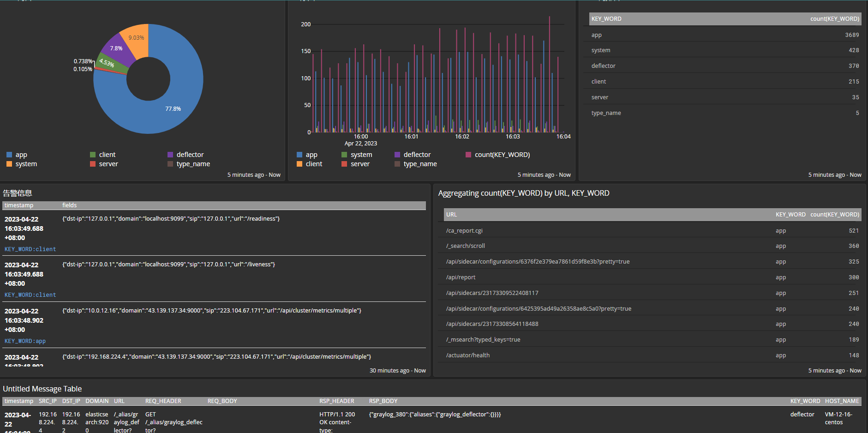868x433 pixels.
Task: Click the KEY_WORD:client link under the /readiness message
Action: (30, 249)
